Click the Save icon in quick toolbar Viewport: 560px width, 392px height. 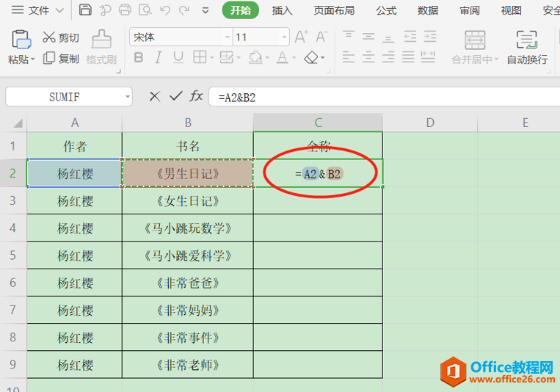[x=85, y=10]
